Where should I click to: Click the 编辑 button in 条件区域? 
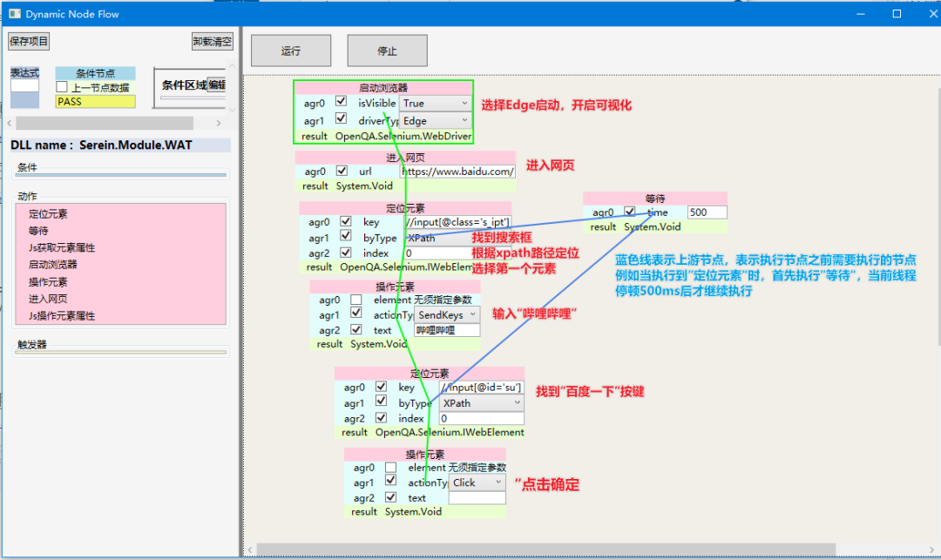pyautogui.click(x=216, y=85)
